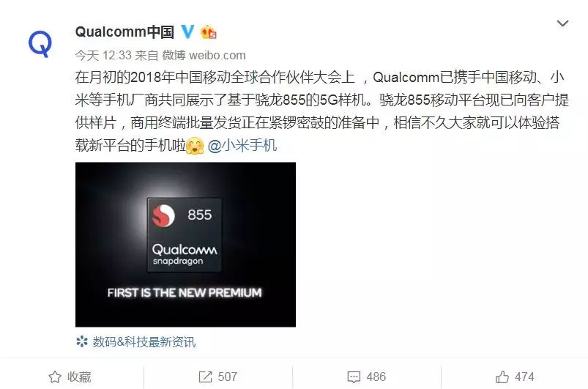
Task: Click the comment speech bubble icon
Action: (x=354, y=377)
